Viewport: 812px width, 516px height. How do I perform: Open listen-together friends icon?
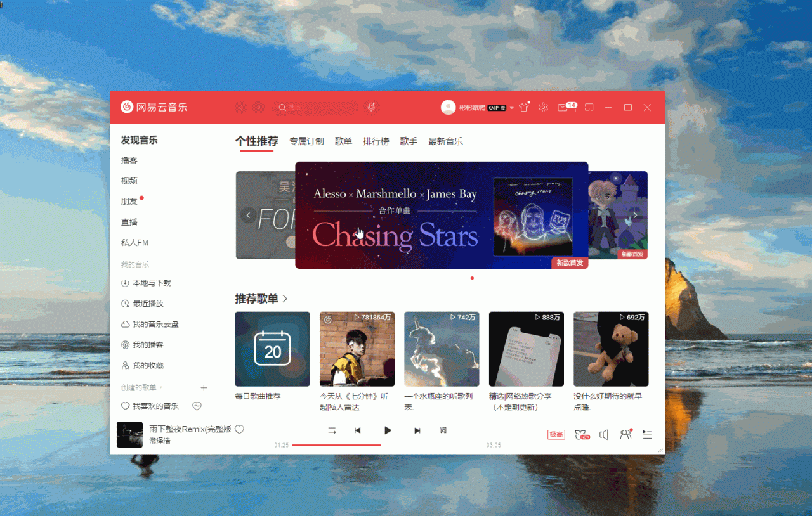click(x=626, y=434)
